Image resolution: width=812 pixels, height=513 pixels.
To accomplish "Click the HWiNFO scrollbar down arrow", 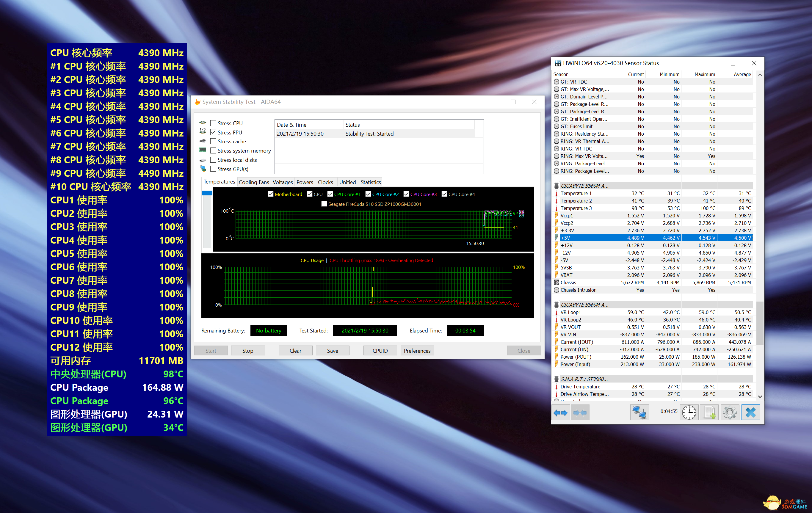I will point(760,397).
